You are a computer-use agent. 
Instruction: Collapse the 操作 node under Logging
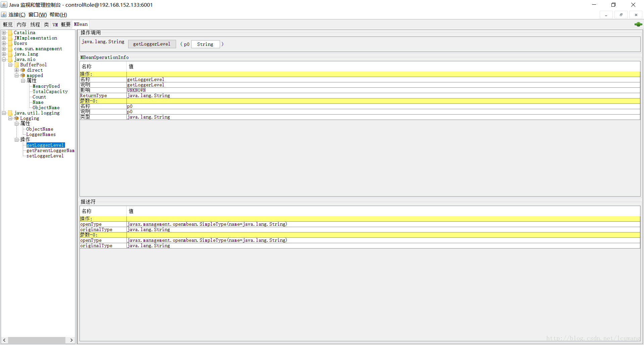click(x=16, y=140)
